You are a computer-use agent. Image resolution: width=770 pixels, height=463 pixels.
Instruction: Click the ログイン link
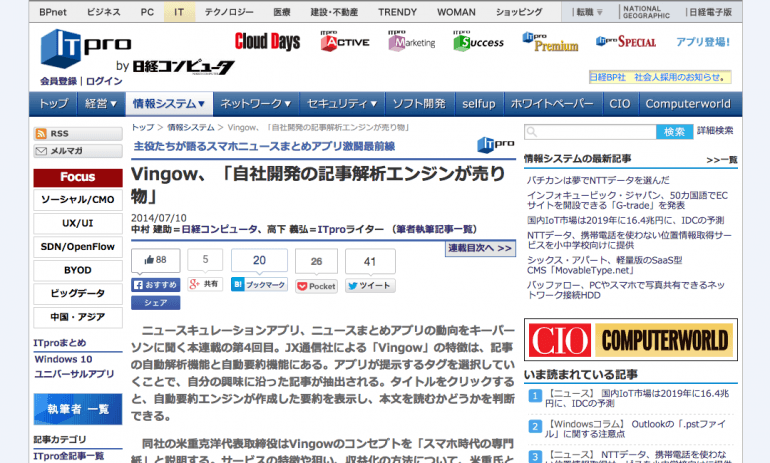tap(104, 81)
